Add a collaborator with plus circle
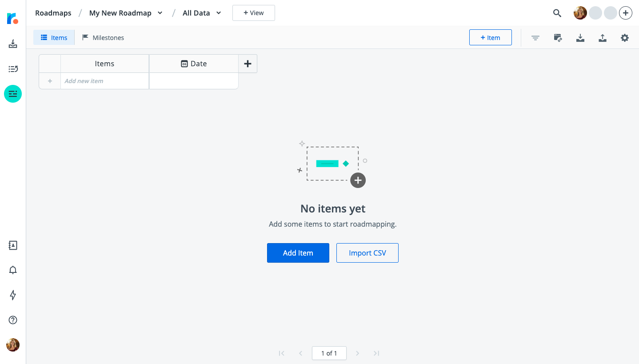The height and width of the screenshot is (364, 639). click(626, 13)
